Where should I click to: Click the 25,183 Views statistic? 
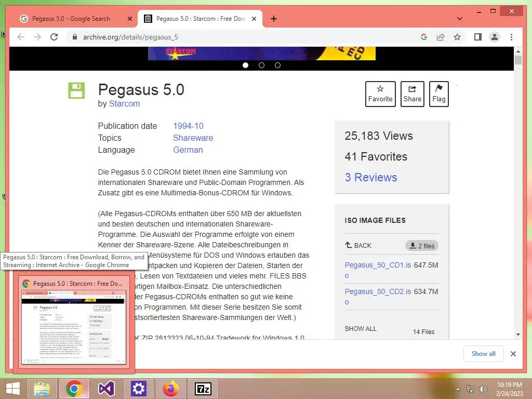pos(379,136)
